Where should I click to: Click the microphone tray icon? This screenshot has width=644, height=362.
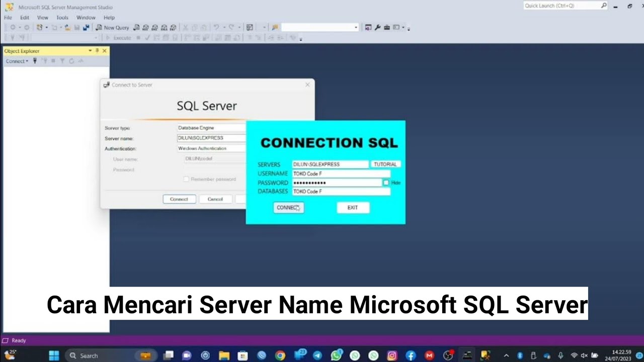click(560, 355)
